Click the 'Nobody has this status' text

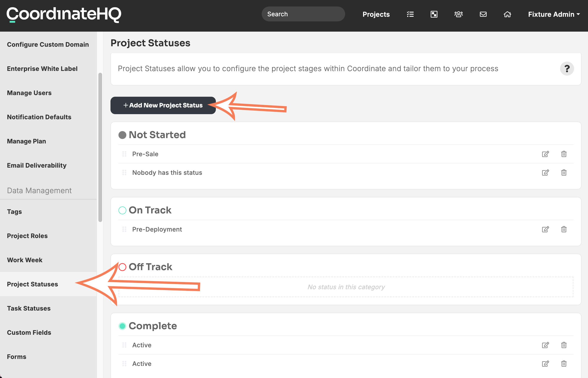pyautogui.click(x=167, y=172)
